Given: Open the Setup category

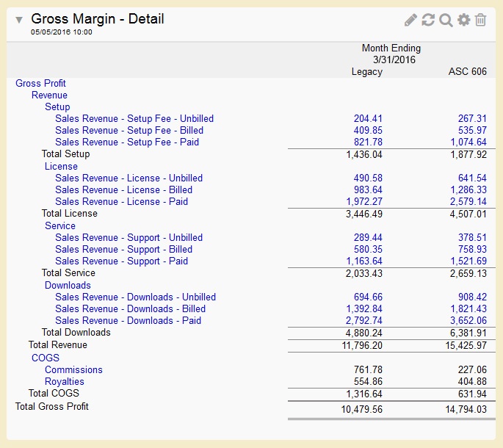Looking at the screenshot, I should point(57,106).
